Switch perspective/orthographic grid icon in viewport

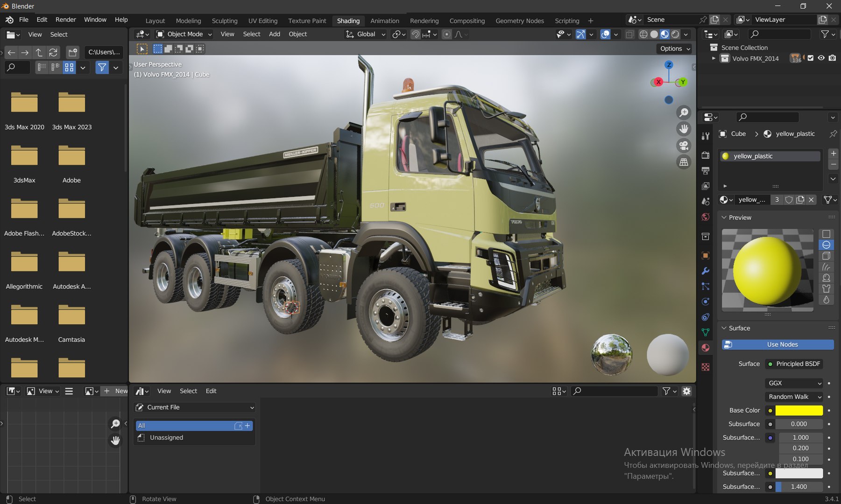684,162
